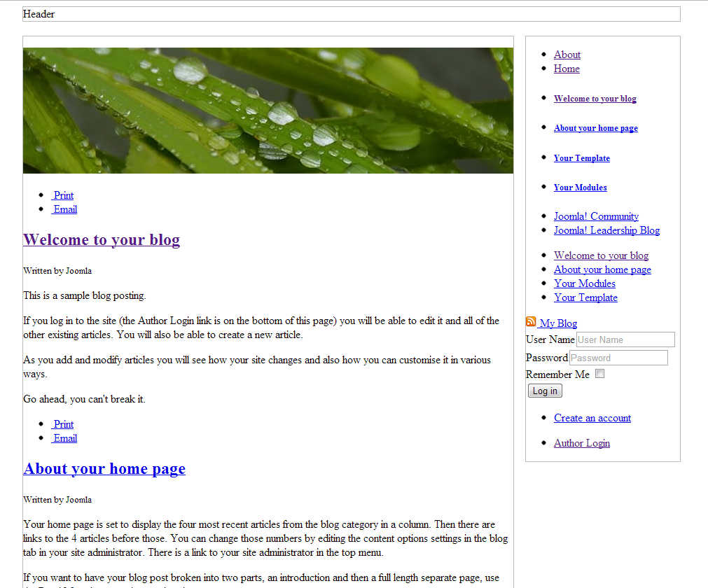Open regular About your home page sidebar link
708x588 pixels.
602,269
